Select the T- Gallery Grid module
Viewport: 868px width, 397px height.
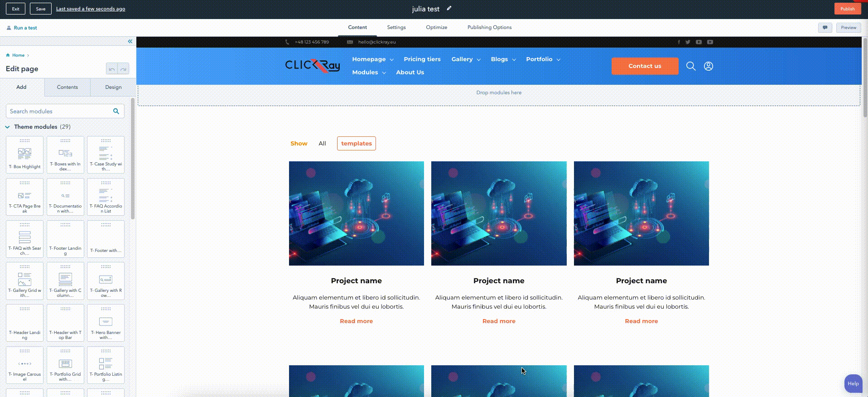pyautogui.click(x=25, y=281)
